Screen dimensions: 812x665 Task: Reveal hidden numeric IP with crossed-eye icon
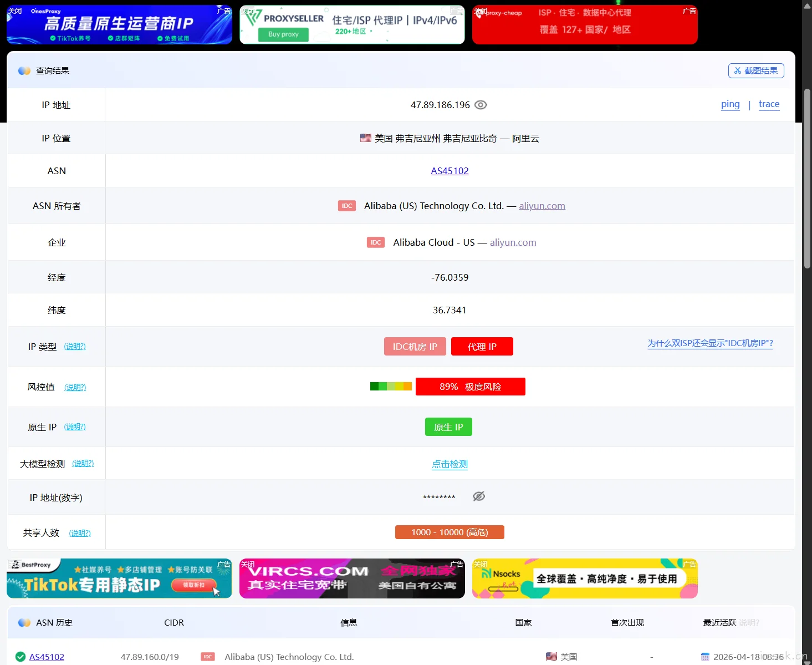479,496
